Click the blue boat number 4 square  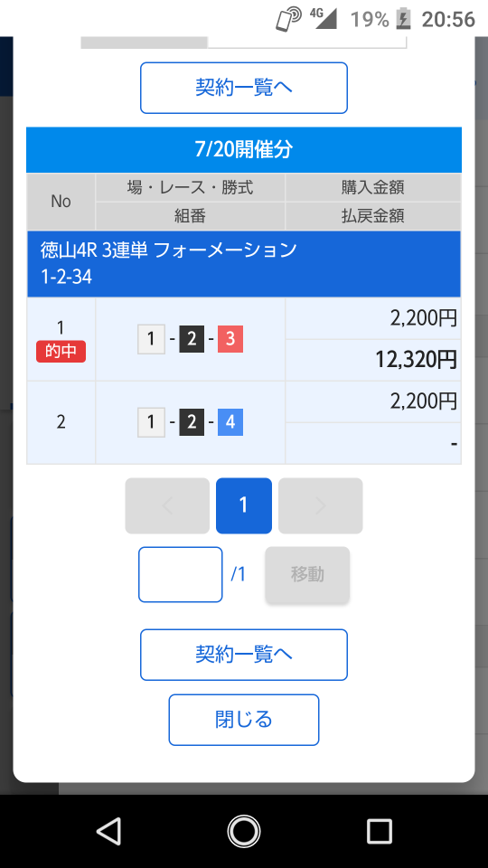click(230, 422)
